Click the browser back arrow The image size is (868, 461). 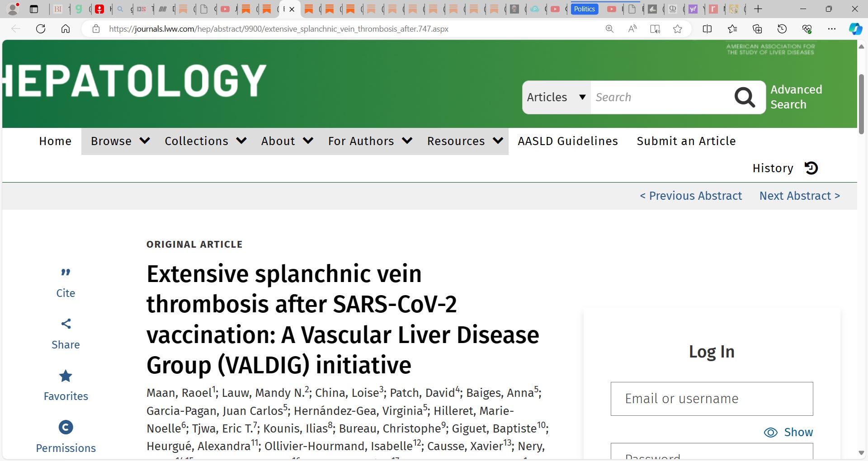(16, 29)
